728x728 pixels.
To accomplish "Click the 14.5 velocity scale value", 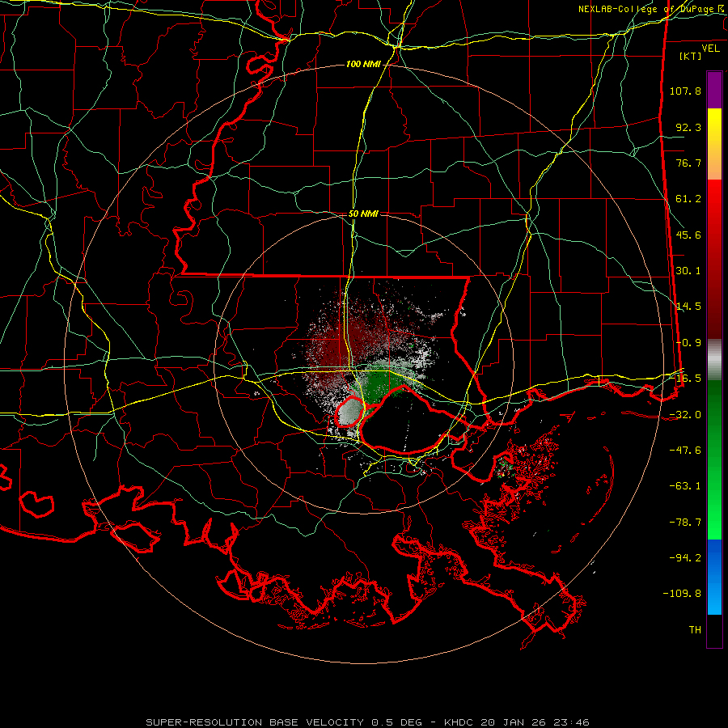I will (x=688, y=307).
